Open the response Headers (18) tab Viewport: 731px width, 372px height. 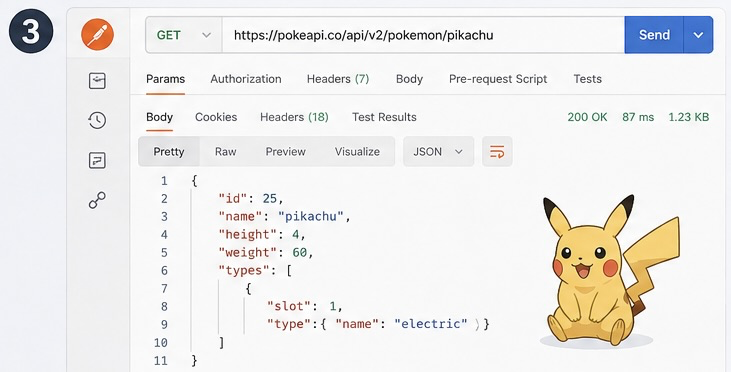pyautogui.click(x=294, y=117)
